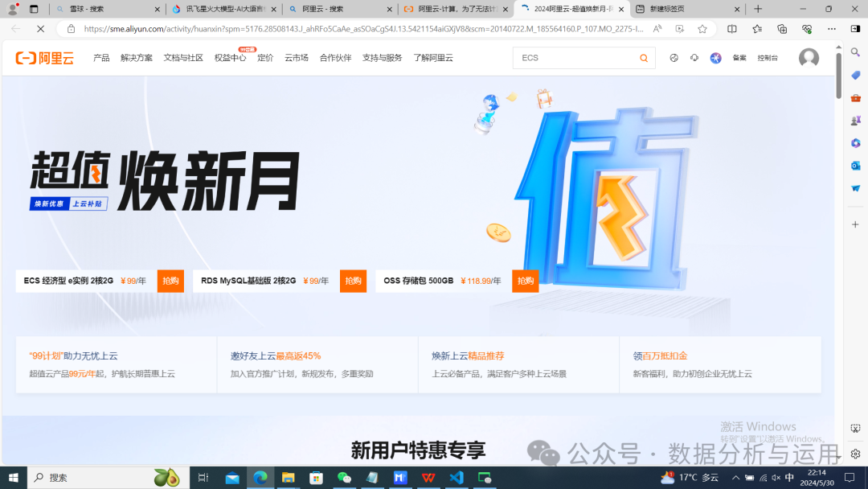Click 抢购 for OSS 存储包 500GB
This screenshot has height=489, width=868.
point(526,281)
